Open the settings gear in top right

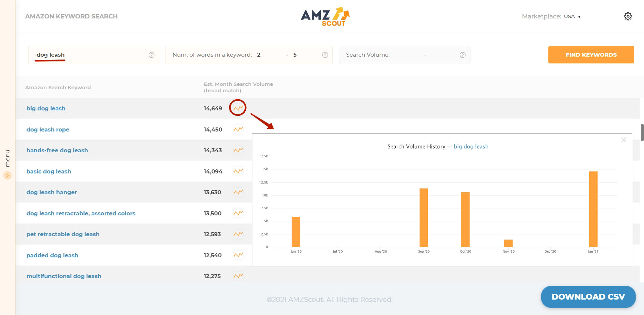[628, 16]
